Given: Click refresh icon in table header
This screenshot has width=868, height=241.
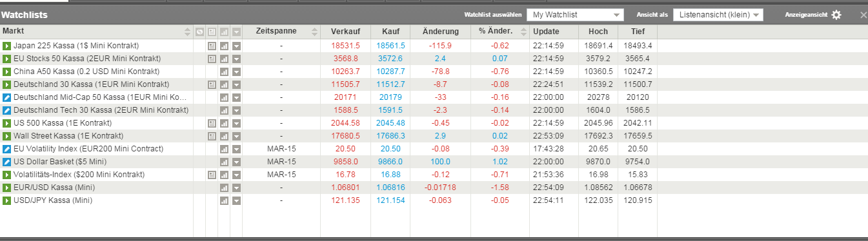Looking at the screenshot, I should [199, 32].
